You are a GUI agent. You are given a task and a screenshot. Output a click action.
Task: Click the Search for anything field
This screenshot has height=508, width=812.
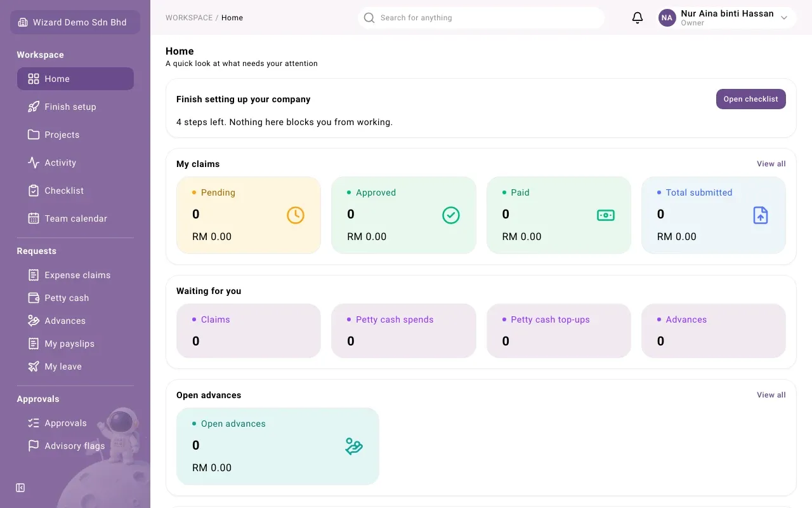[x=481, y=18]
